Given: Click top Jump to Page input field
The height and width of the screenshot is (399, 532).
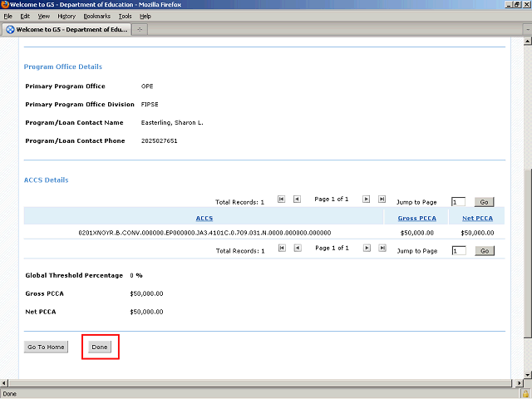Looking at the screenshot, I should pos(458,202).
